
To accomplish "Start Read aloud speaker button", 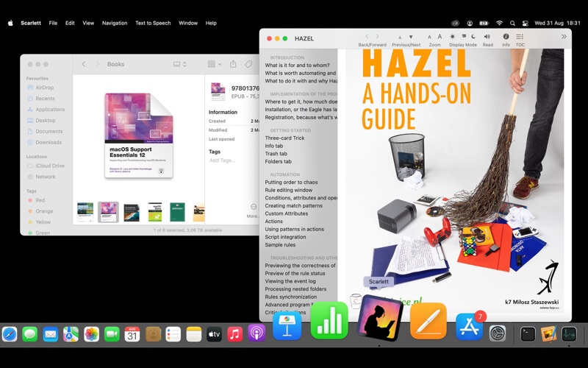I will click(x=487, y=37).
